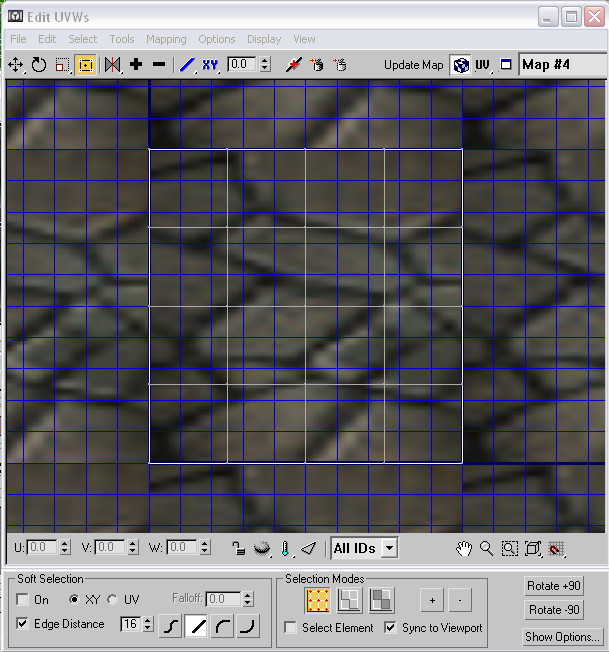Viewport: 609px width, 652px height.
Task: Open the Map #4 texture dropdown
Action: pos(563,65)
